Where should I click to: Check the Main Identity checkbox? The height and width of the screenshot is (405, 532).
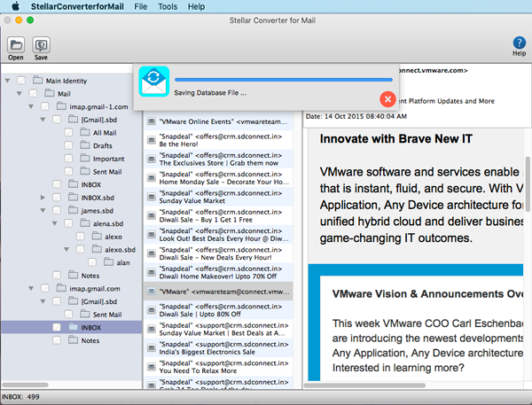click(21, 81)
